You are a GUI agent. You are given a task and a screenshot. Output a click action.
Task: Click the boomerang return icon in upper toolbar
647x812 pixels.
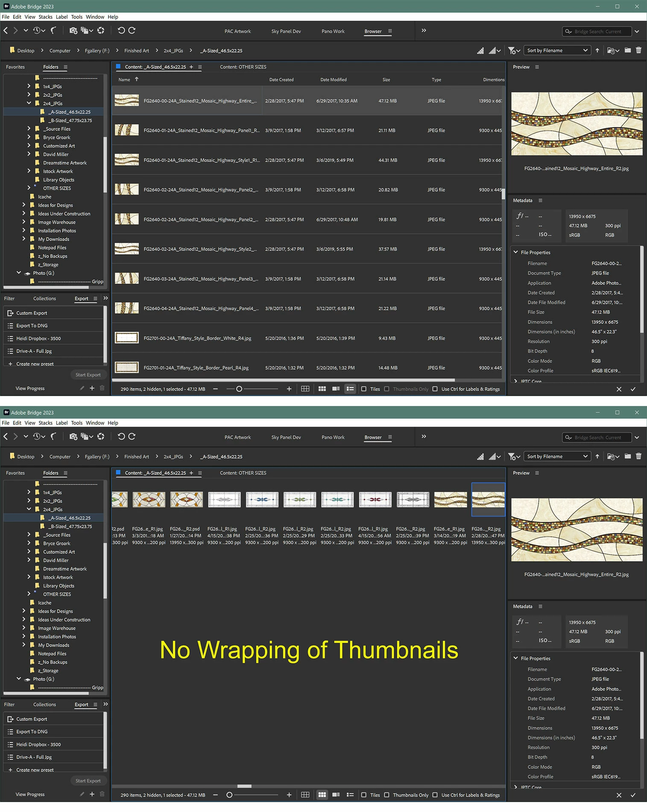[53, 30]
